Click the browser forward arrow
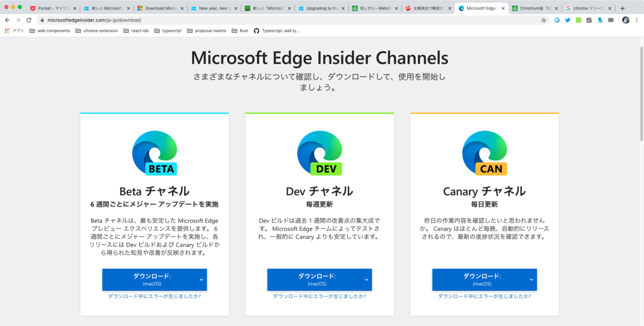The height and width of the screenshot is (326, 644). (18, 20)
